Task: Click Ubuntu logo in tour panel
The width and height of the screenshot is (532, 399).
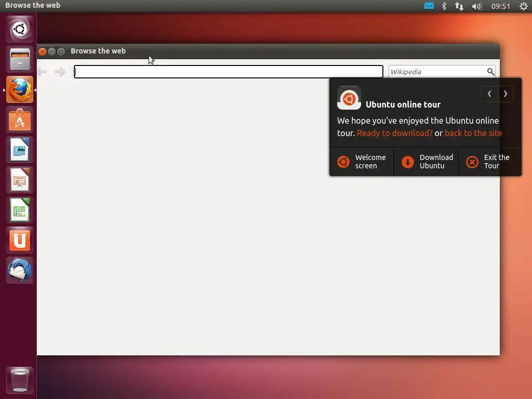Action: pos(349,98)
